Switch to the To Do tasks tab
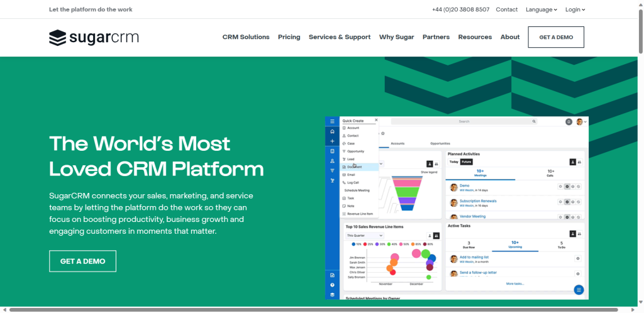 pyautogui.click(x=562, y=245)
